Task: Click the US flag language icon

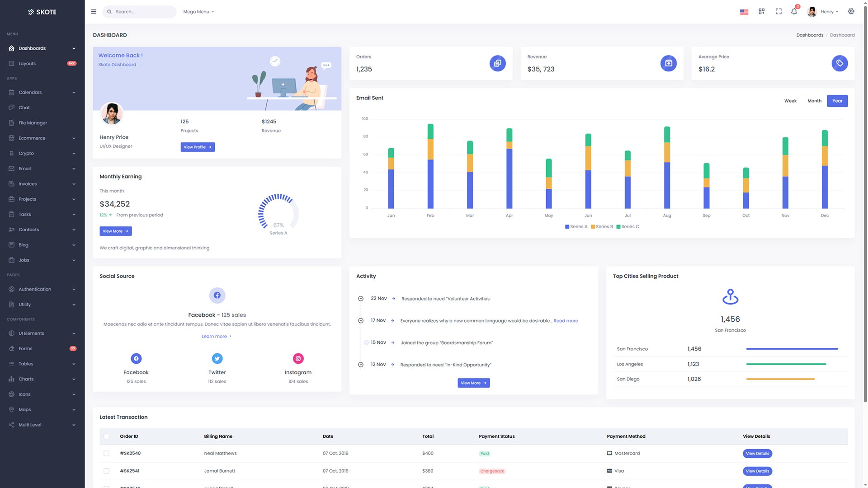Action: 744,12
